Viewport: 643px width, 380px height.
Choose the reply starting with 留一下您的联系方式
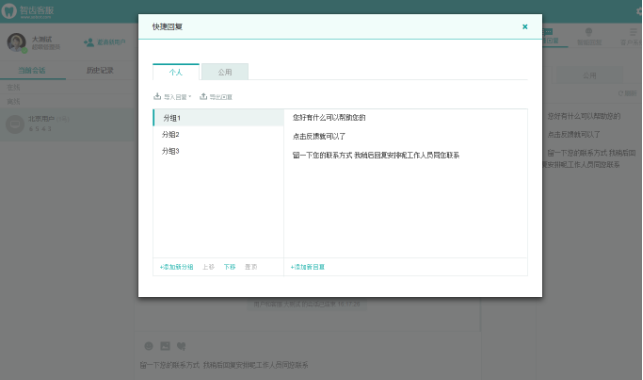coord(376,155)
